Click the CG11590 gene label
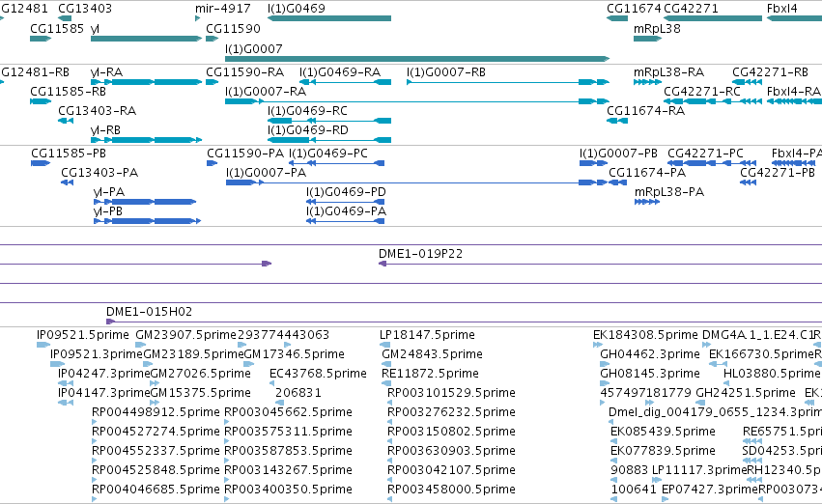 click(x=234, y=28)
